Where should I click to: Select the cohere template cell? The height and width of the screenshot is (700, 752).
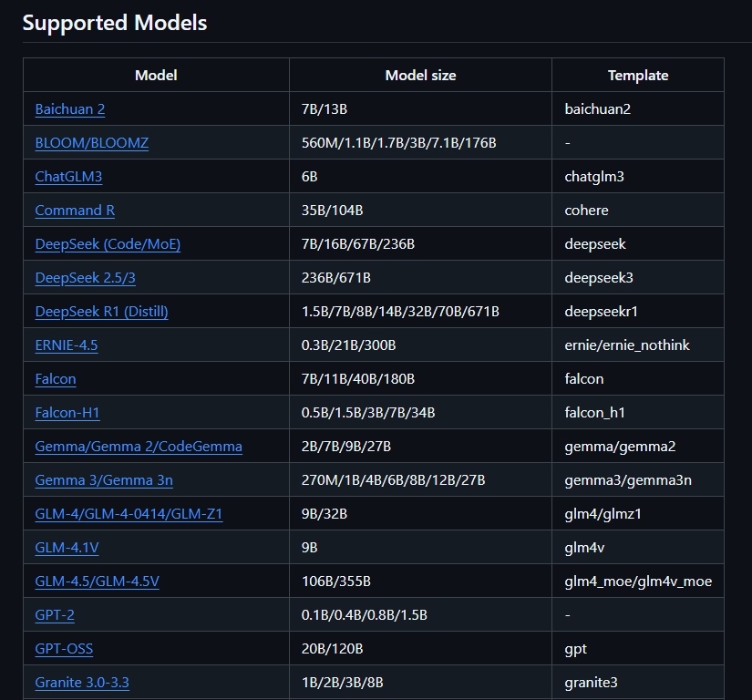click(x=638, y=210)
